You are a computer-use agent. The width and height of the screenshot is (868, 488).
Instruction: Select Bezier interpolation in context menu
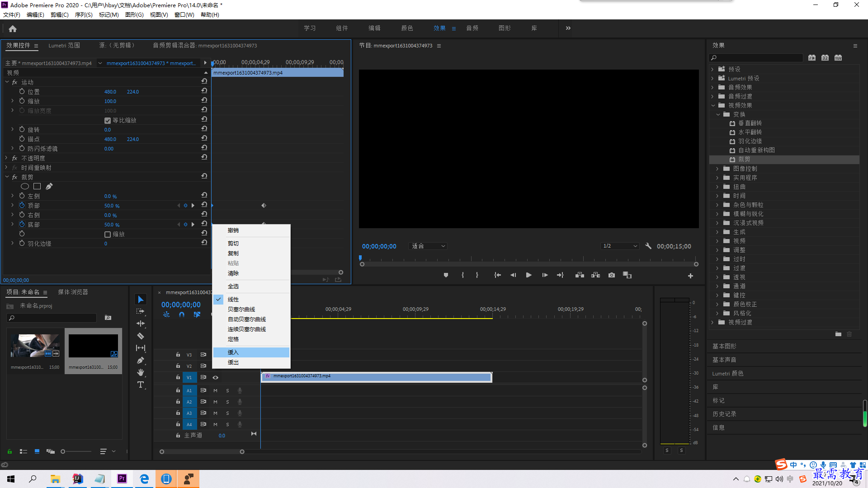[x=251, y=310]
